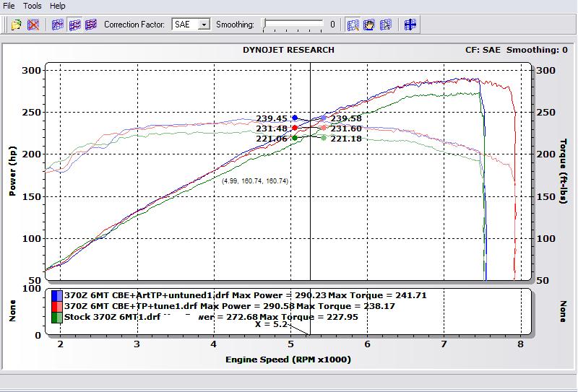Click the Smoothing value '0' readout
This screenshot has width=578, height=392.
332,25
